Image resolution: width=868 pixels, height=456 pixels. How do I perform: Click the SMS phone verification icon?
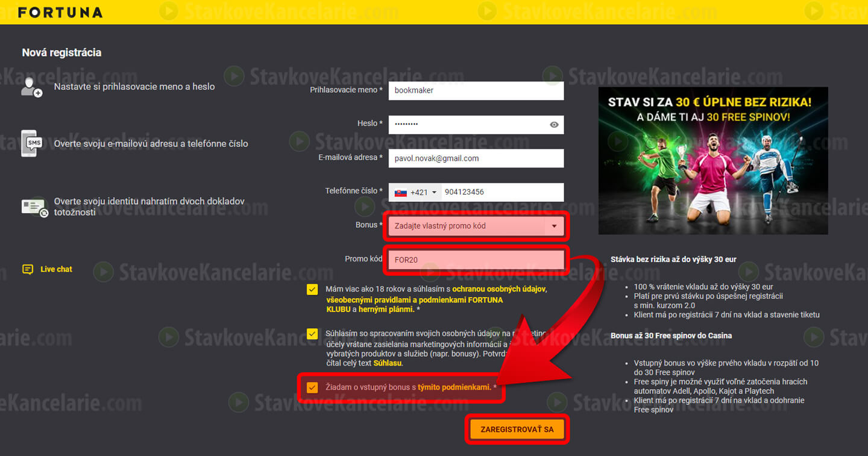32,143
